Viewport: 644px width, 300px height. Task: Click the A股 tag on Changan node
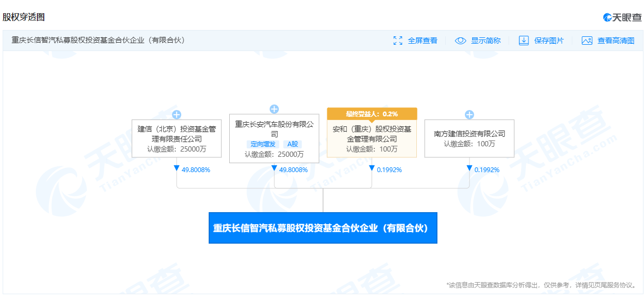click(292, 144)
